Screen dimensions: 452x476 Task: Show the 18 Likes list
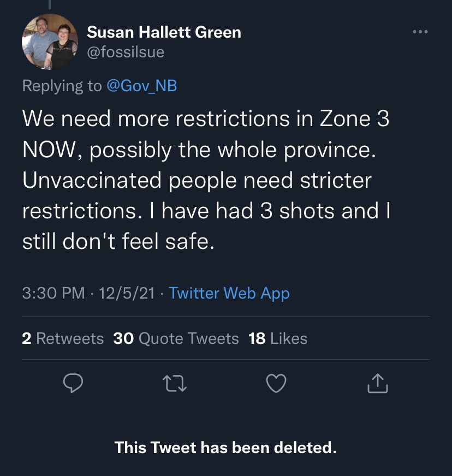point(277,338)
